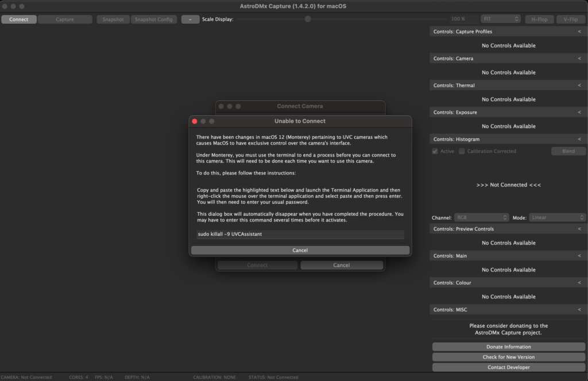Click the Unable to Connect title bar
This screenshot has width=588, height=381.
point(300,121)
